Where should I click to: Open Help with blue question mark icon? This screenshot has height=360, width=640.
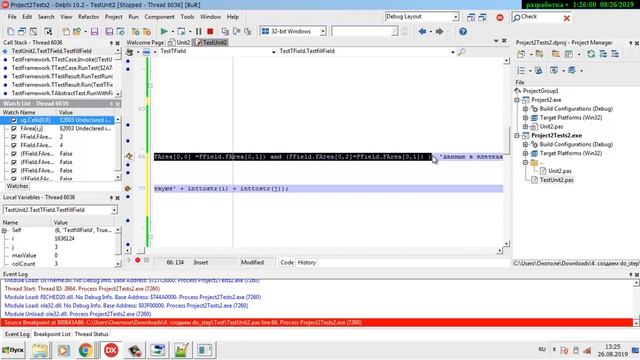[462, 31]
